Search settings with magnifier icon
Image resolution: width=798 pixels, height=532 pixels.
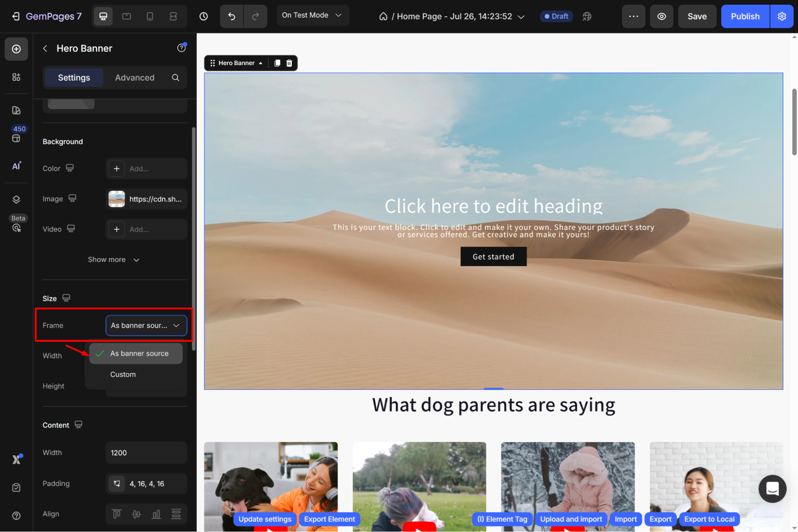pyautogui.click(x=176, y=77)
